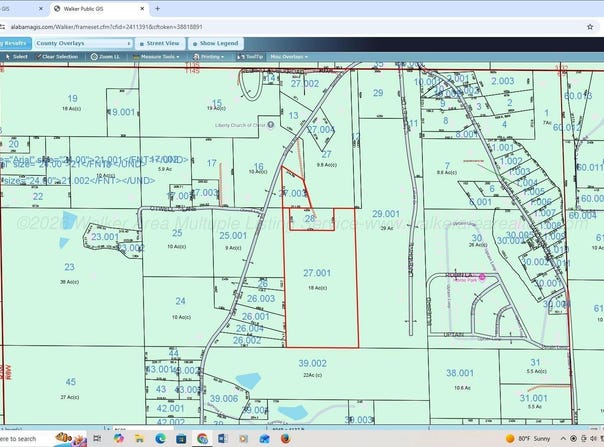Expand the Misc Overlays dropdown
Viewport: 604px width, 447px height.
coord(289,57)
